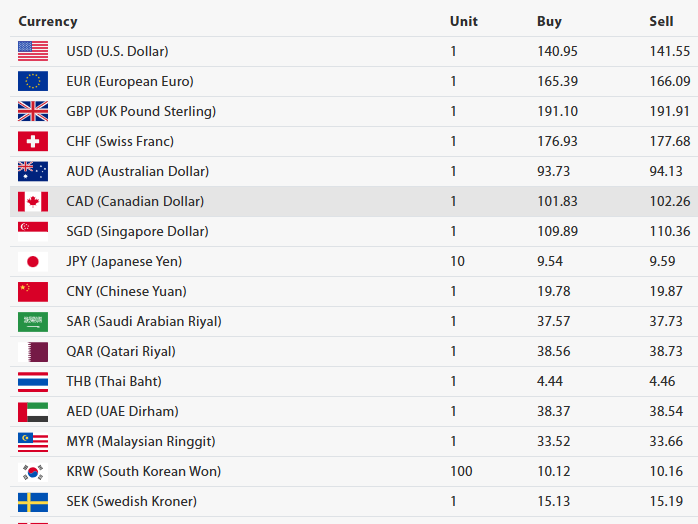
Task: Click the Swiss flag icon
Action: (x=32, y=141)
